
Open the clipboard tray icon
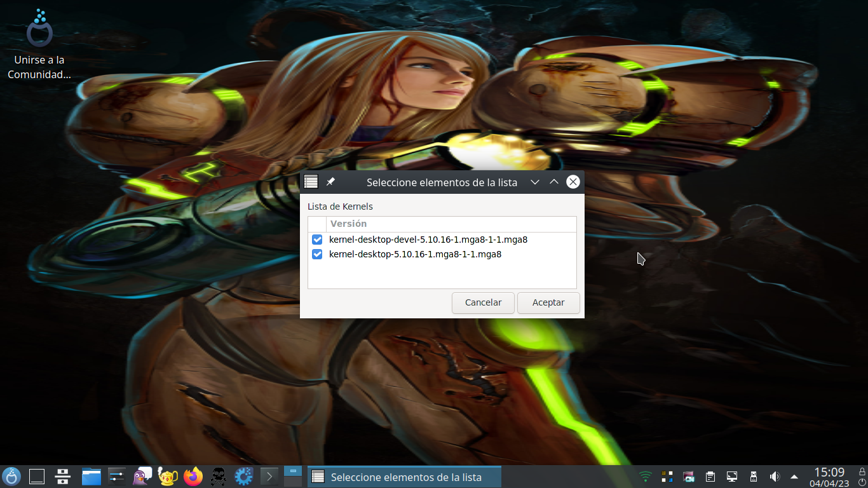click(x=710, y=477)
